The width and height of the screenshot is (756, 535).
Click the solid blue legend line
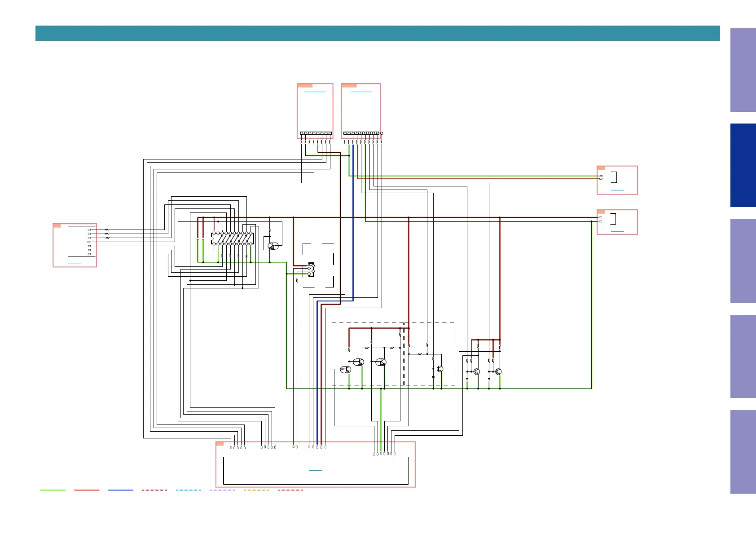121,490
